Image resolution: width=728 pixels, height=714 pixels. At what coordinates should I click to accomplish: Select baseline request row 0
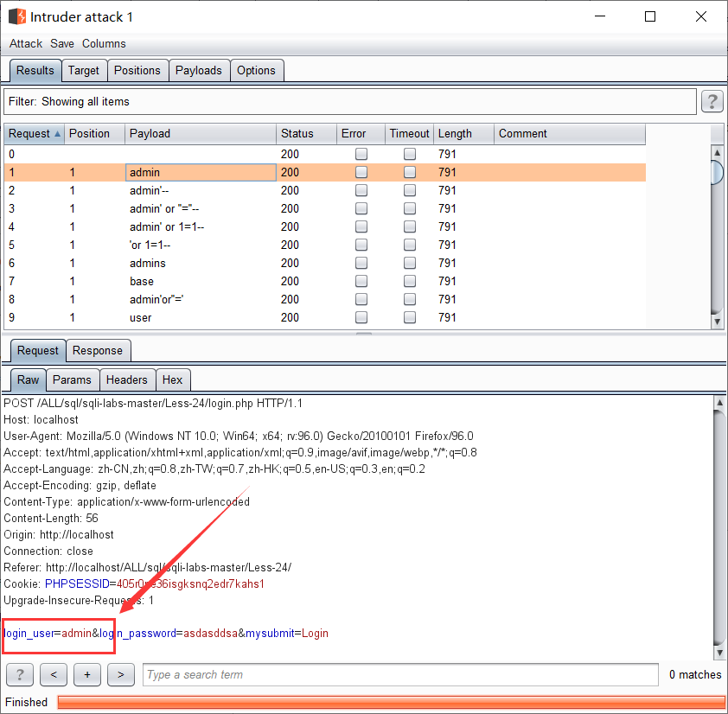pyautogui.click(x=324, y=154)
